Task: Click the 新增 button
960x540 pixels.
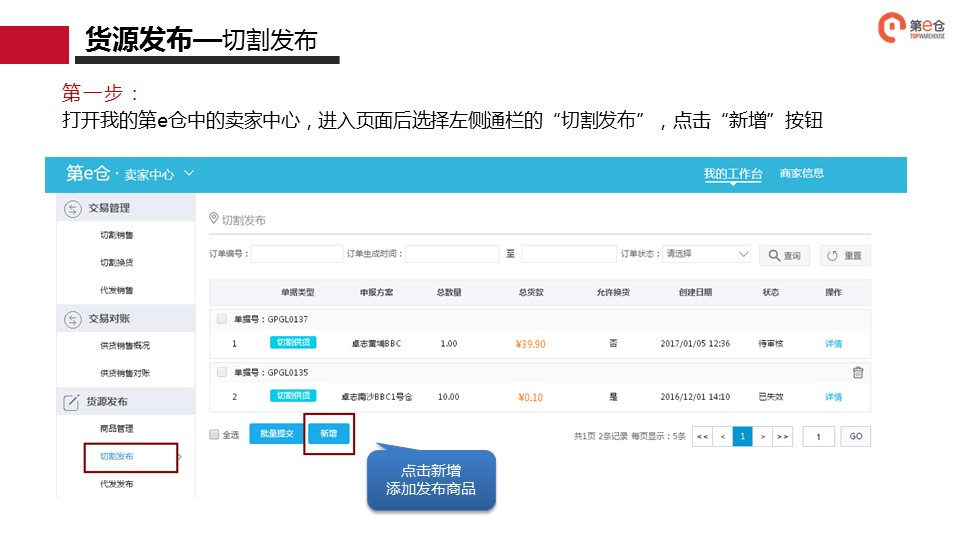Action: coord(329,433)
